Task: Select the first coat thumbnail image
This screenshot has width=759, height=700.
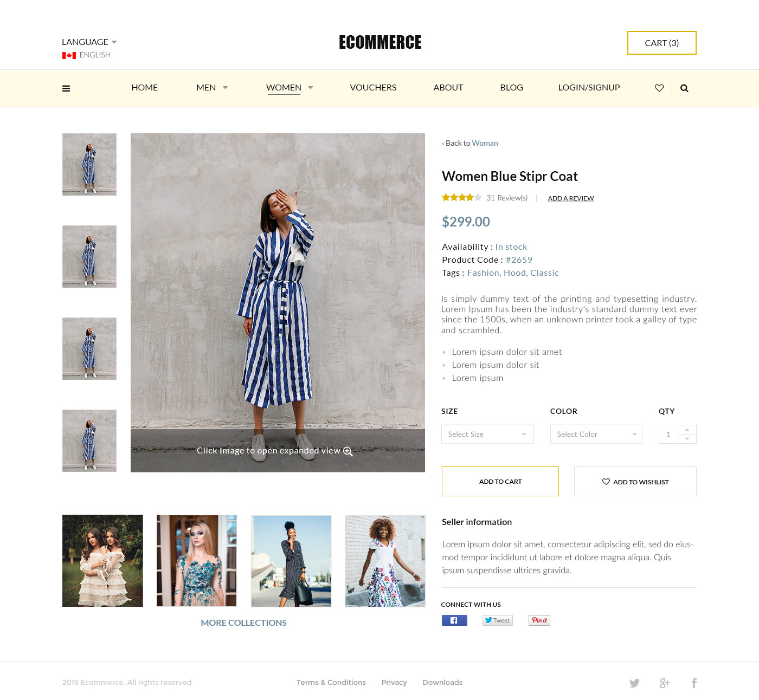Action: point(89,164)
